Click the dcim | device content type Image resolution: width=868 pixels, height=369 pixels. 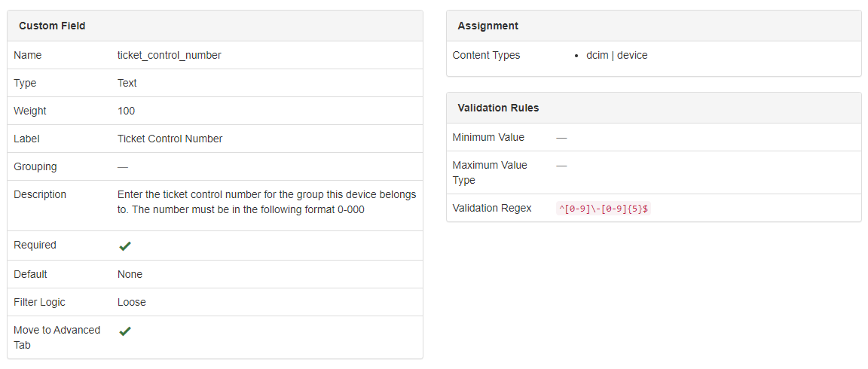[x=616, y=55]
